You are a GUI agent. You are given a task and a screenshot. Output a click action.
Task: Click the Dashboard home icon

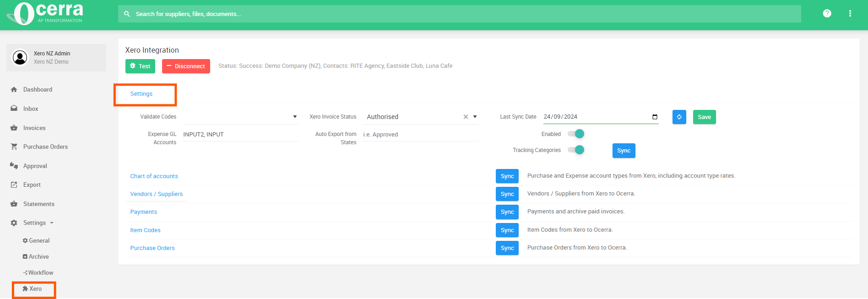coord(14,90)
